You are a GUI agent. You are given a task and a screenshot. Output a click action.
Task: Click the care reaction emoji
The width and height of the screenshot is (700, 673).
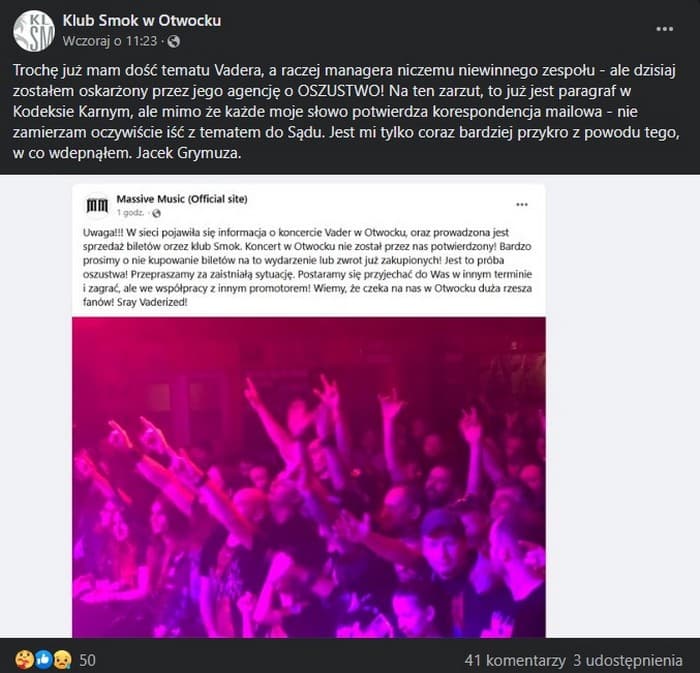click(24, 660)
